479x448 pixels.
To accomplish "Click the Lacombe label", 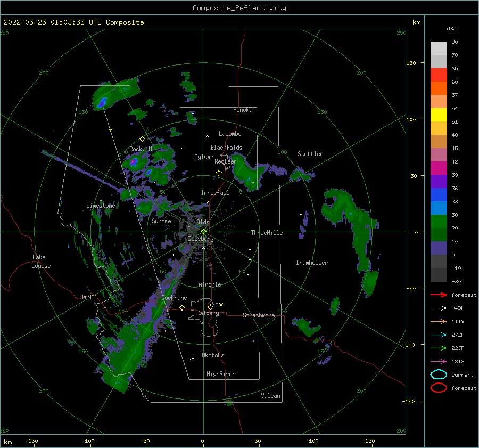I will tap(230, 134).
